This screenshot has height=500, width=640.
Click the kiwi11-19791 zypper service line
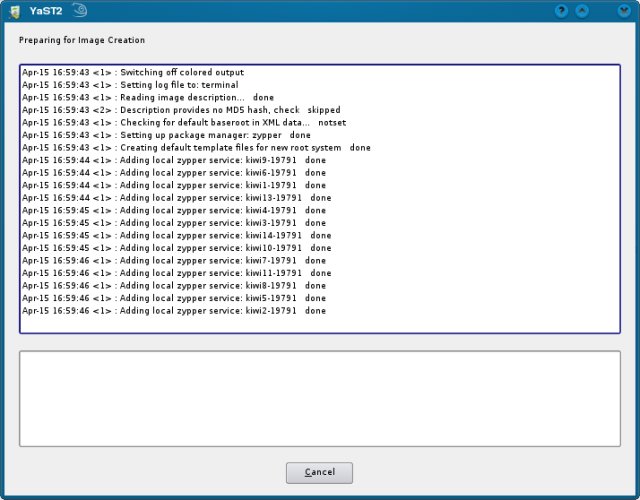[x=176, y=273]
